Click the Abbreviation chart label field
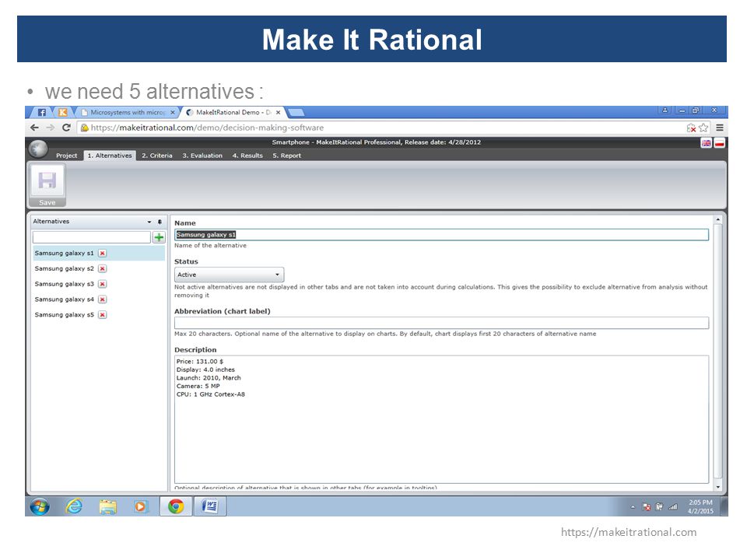747x560 pixels. click(x=442, y=323)
